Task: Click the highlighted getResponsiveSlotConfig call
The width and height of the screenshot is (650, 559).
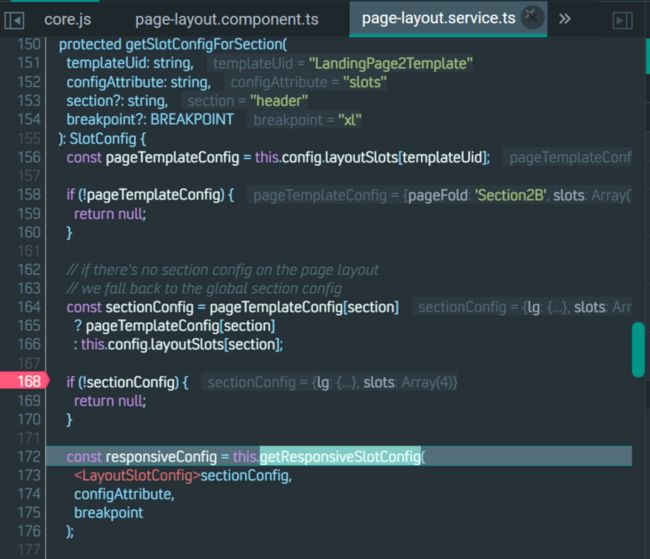Action: tap(340, 457)
